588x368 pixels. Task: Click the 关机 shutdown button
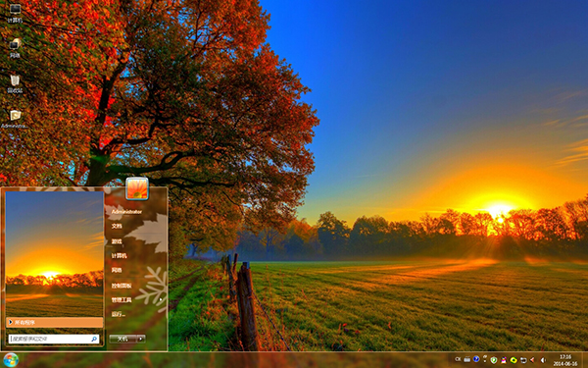[122, 339]
